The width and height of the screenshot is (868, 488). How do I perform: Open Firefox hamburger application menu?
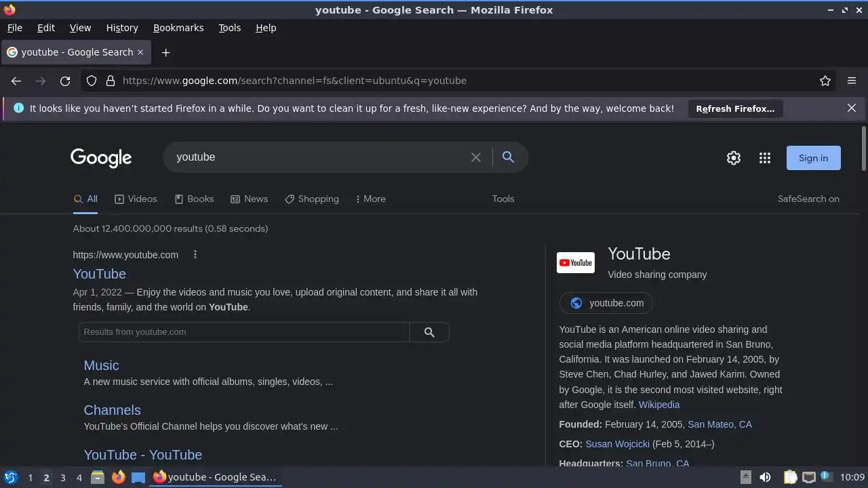852,81
